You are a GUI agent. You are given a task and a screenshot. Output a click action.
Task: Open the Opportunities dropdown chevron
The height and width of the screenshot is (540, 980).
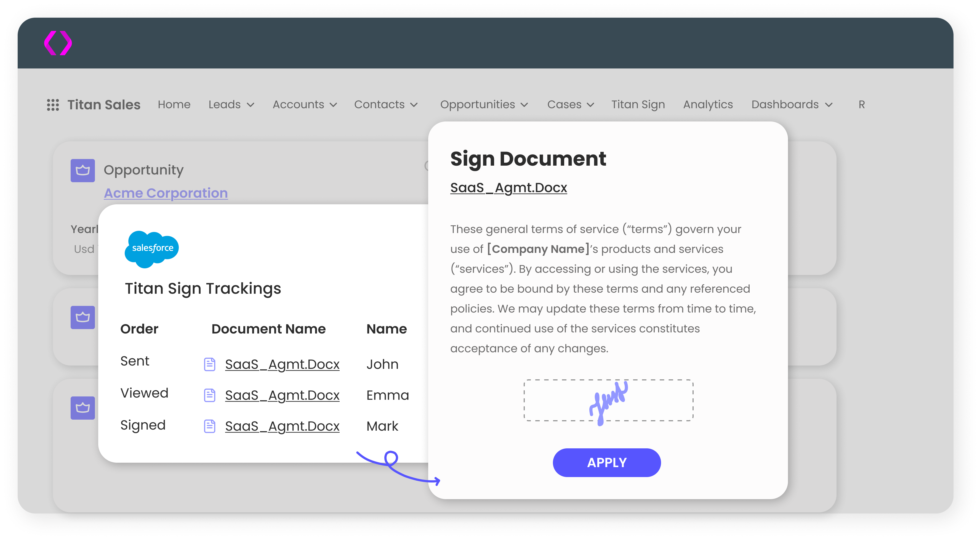coord(524,105)
